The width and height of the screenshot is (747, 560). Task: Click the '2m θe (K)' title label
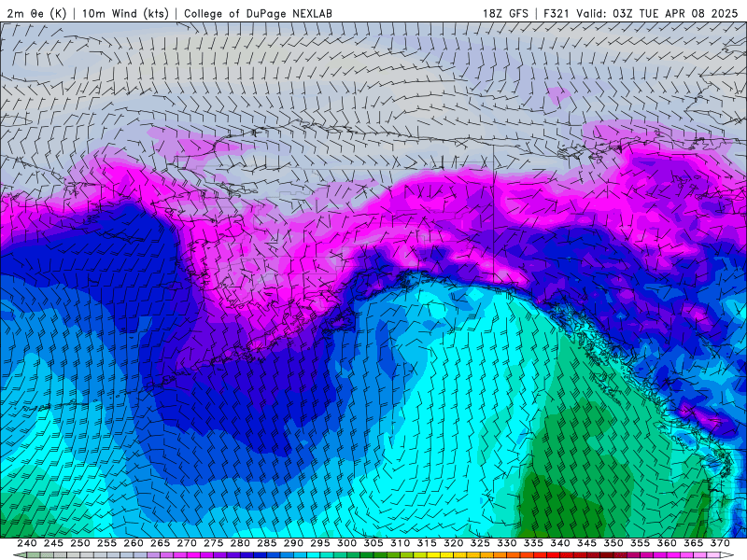click(x=36, y=13)
